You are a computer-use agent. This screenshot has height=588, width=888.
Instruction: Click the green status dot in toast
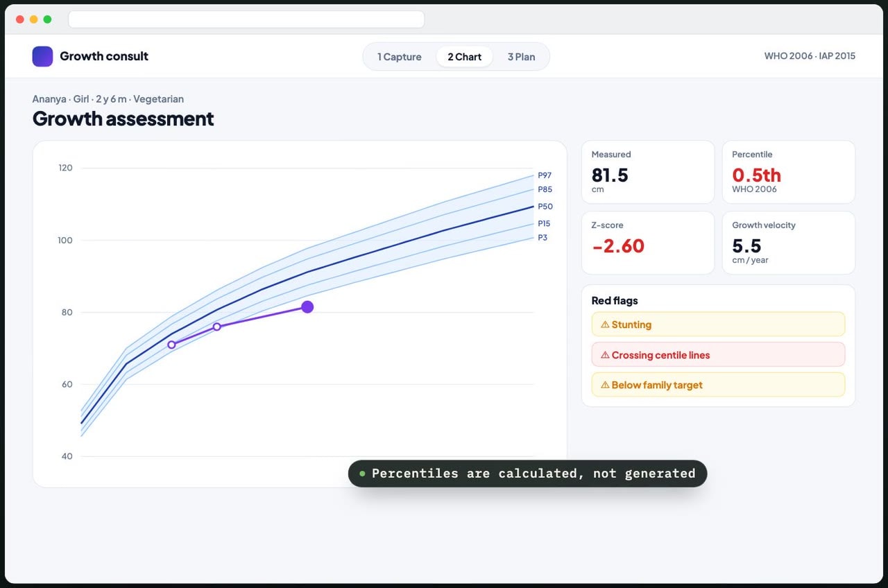[362, 474]
